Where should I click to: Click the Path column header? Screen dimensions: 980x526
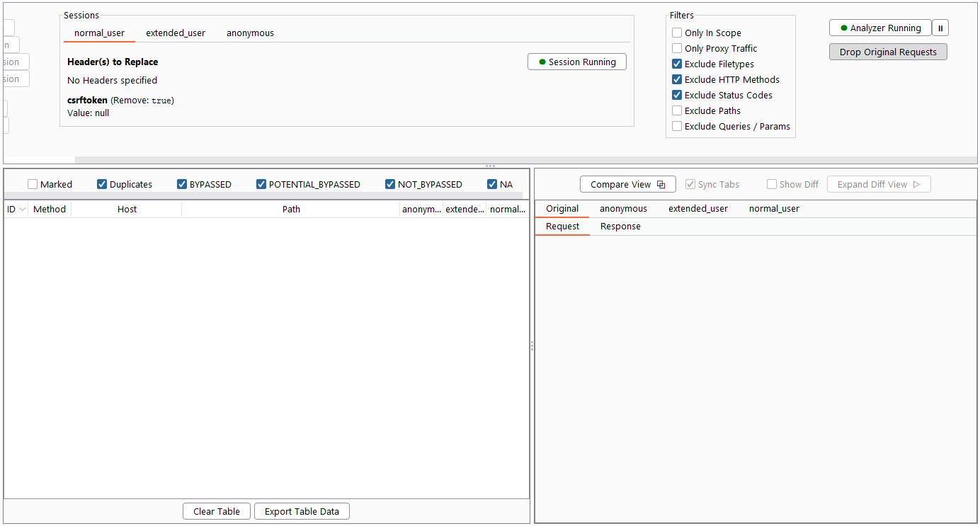[x=291, y=210]
